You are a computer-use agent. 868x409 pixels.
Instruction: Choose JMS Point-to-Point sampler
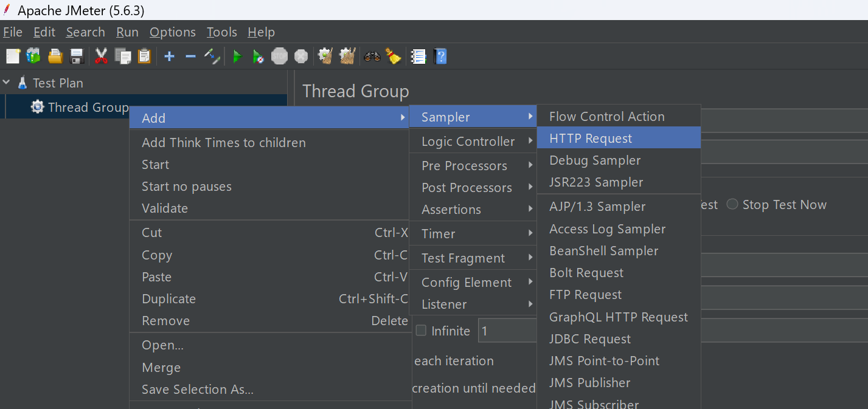(x=619, y=361)
